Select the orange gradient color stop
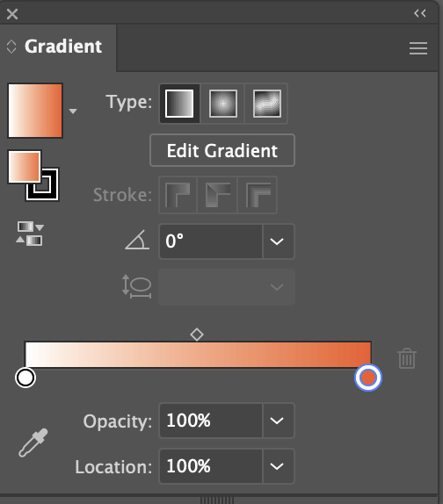443x504 pixels. click(x=368, y=378)
